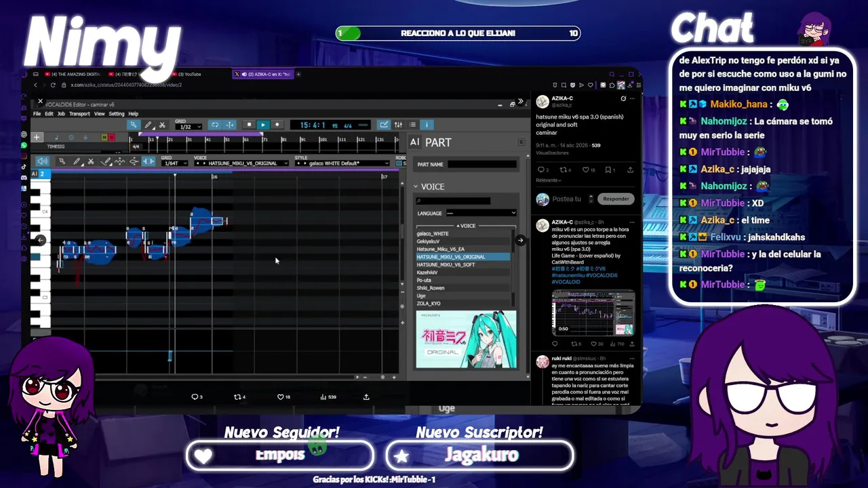Select the vibrato wave tool icon
868x488 pixels.
click(x=120, y=161)
